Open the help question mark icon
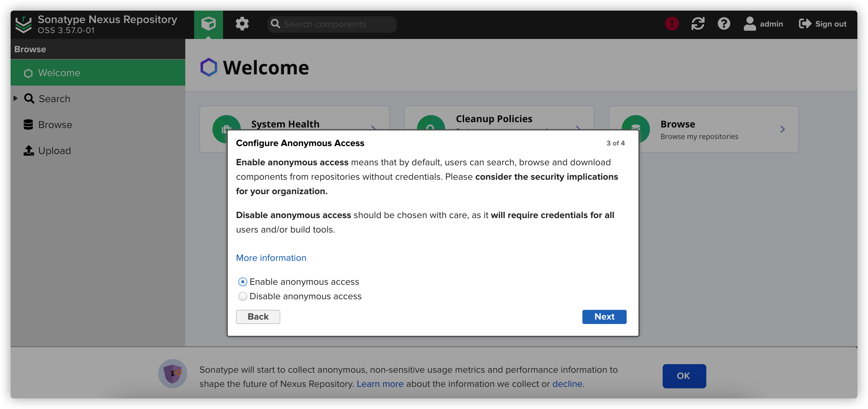 click(723, 24)
